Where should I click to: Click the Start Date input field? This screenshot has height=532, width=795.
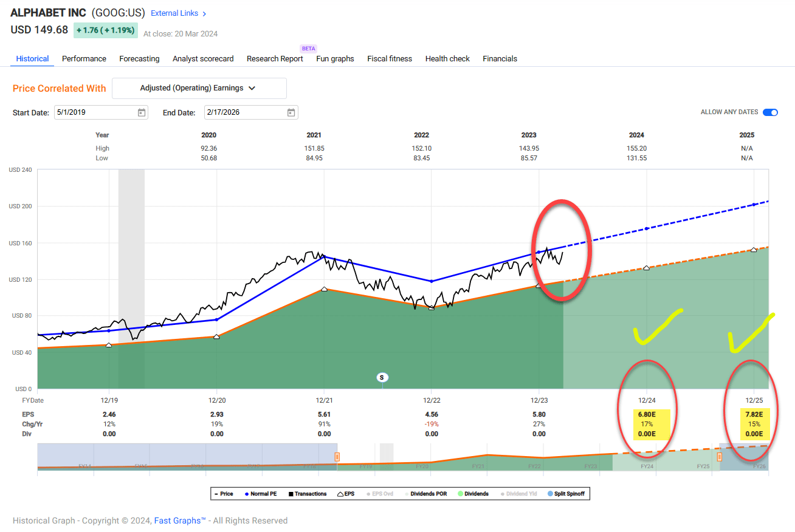click(94, 112)
